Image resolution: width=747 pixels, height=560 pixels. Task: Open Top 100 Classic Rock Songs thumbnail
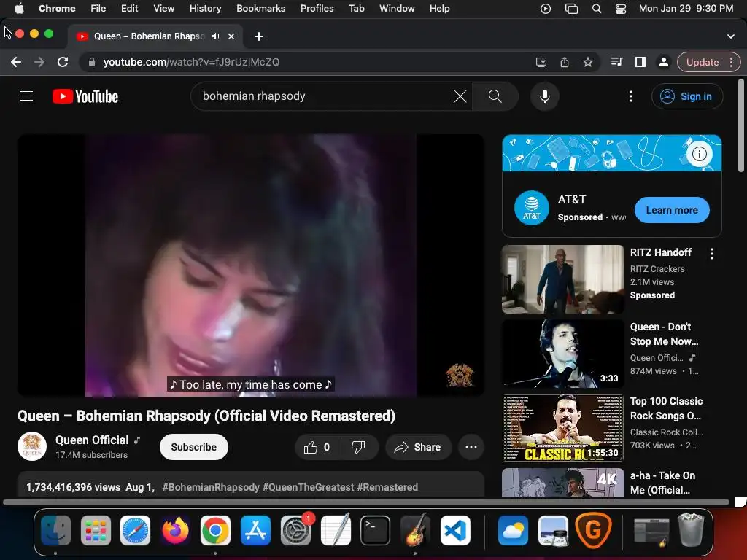[562, 427]
